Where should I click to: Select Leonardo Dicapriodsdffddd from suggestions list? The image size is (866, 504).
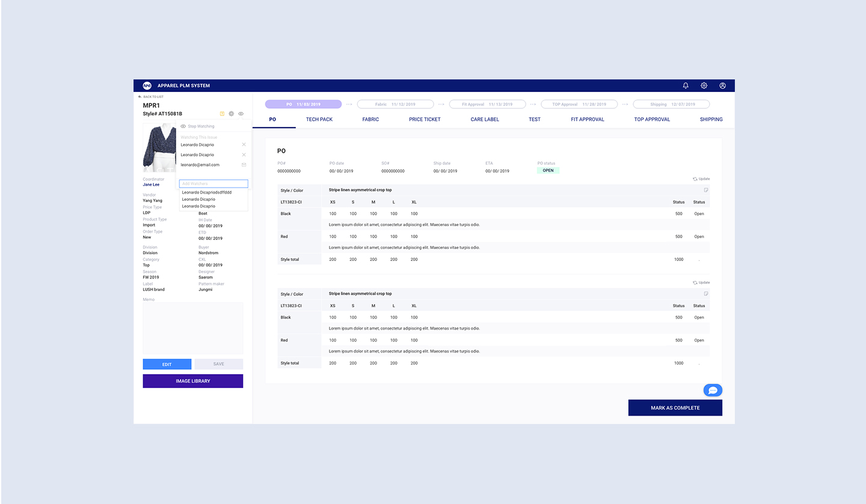[x=207, y=192]
